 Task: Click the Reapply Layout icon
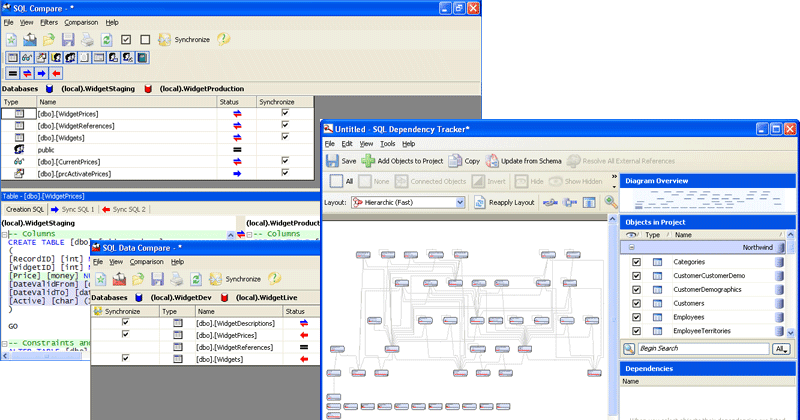tap(480, 203)
